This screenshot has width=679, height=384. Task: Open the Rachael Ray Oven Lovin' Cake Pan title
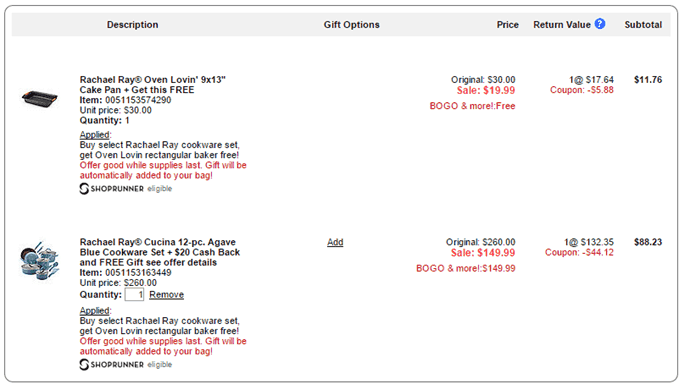(152, 84)
